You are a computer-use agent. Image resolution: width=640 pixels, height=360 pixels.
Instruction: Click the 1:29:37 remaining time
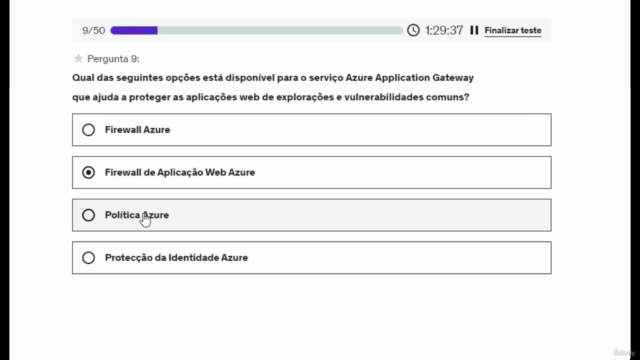click(444, 31)
